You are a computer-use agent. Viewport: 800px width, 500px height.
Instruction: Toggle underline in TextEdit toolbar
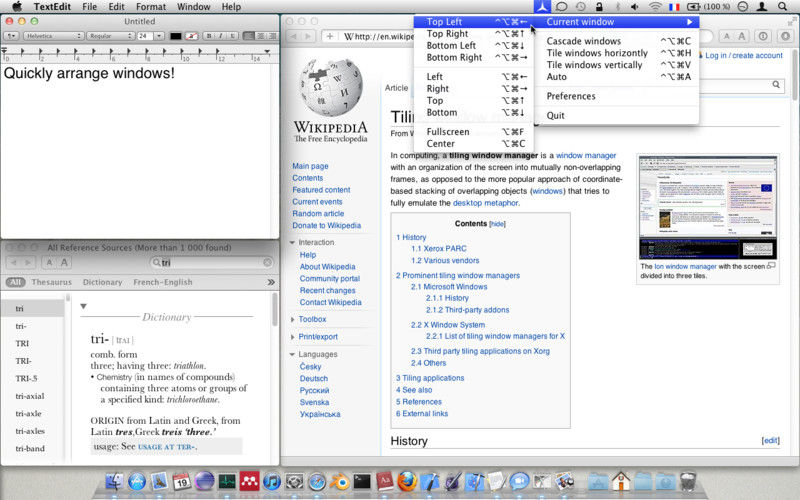(232, 36)
